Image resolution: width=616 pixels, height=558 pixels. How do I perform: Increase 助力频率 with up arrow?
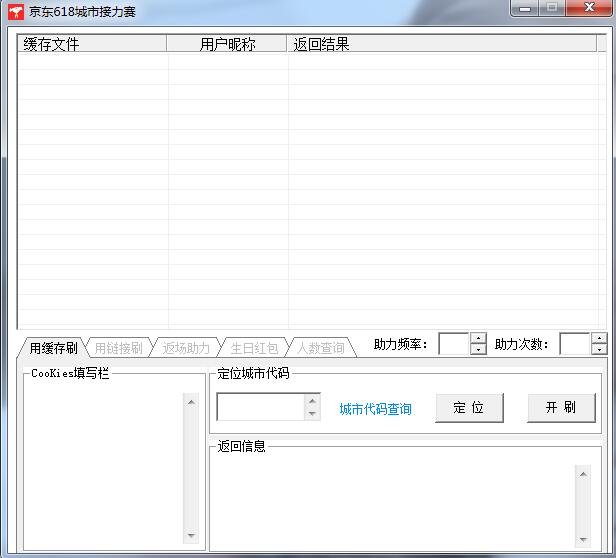(x=478, y=338)
